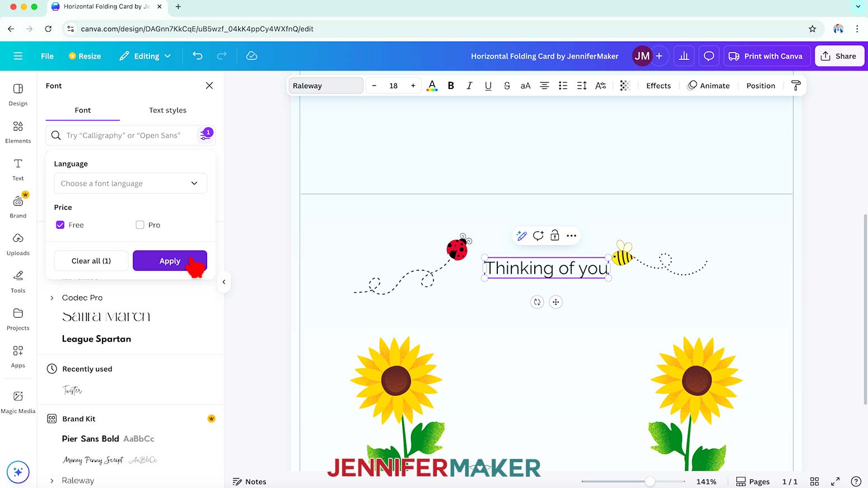Screen dimensions: 868x488
Task: Open Magic Media in sidebar
Action: (x=18, y=402)
